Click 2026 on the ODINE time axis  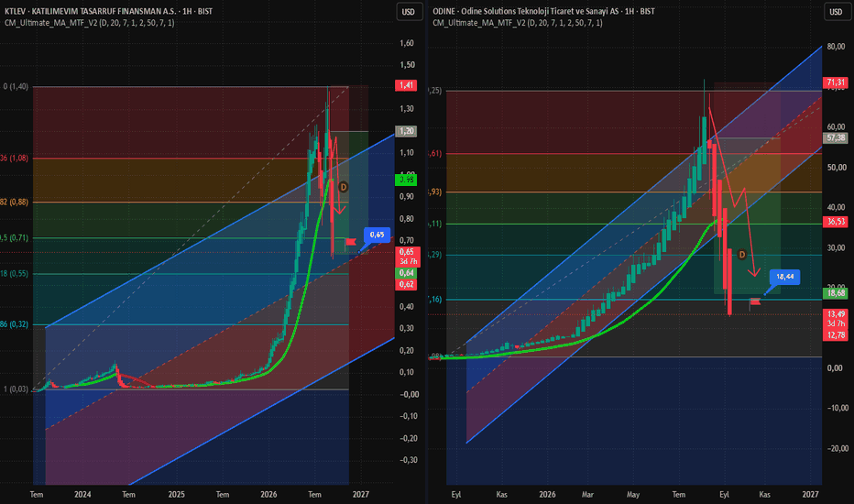tap(547, 495)
